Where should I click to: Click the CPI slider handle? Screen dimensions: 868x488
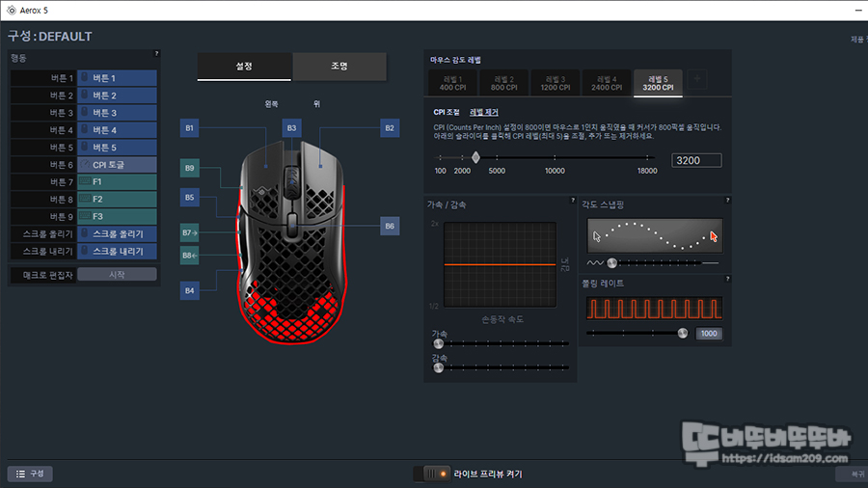[x=475, y=158]
